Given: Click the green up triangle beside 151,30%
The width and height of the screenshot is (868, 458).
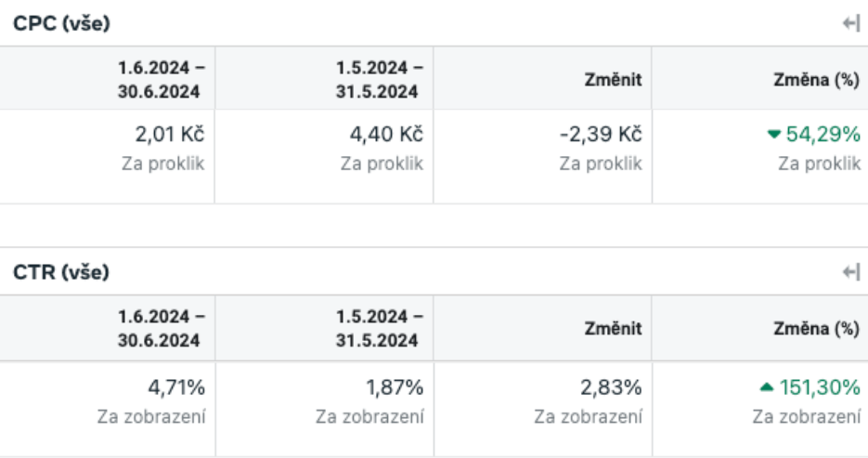Looking at the screenshot, I should point(767,386).
